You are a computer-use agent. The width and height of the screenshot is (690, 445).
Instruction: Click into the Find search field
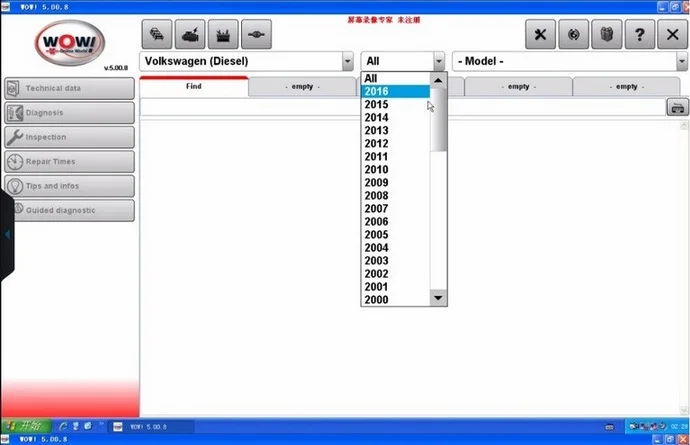403,107
